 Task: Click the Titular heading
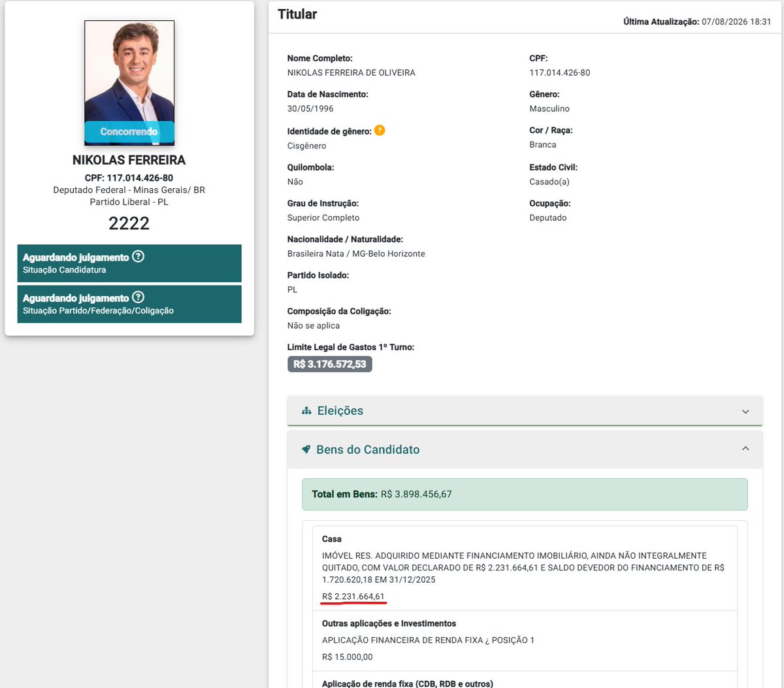(297, 14)
